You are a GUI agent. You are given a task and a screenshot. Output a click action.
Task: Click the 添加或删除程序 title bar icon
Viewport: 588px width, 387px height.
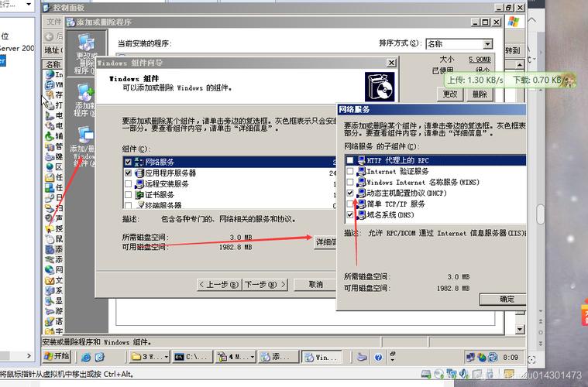(x=70, y=22)
